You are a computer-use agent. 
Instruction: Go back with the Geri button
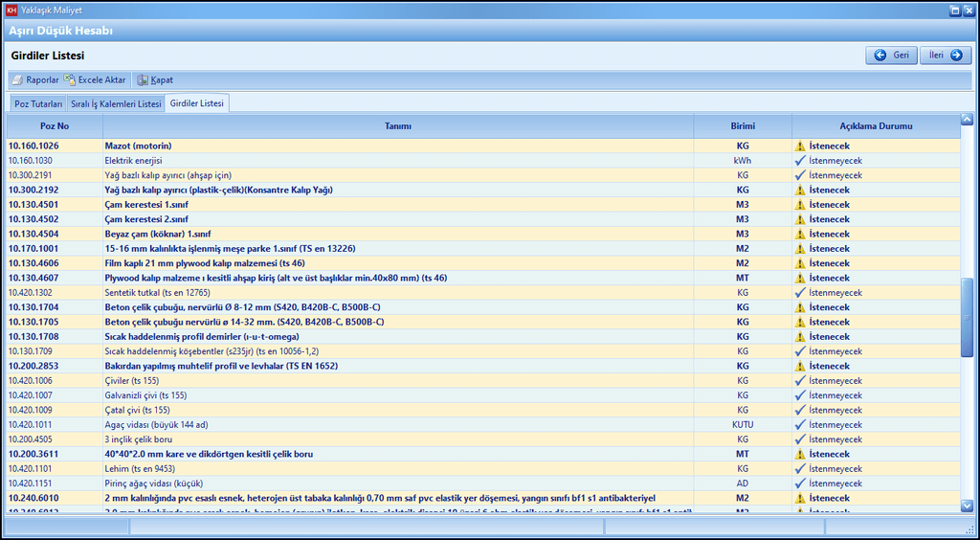[x=892, y=56]
